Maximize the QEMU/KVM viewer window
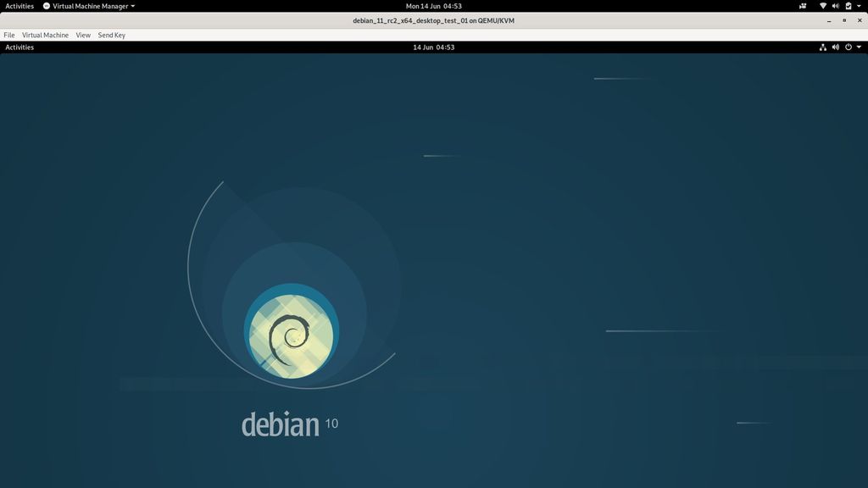This screenshot has height=488, width=868. click(844, 20)
